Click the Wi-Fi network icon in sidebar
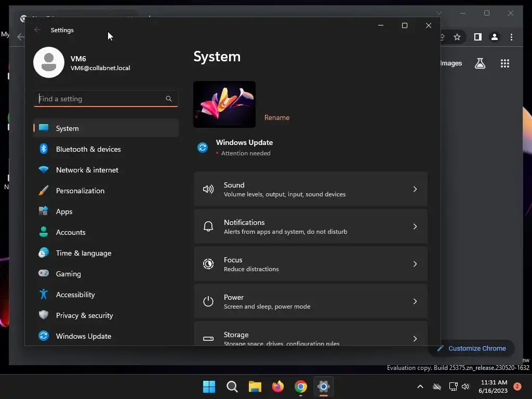 [44, 169]
